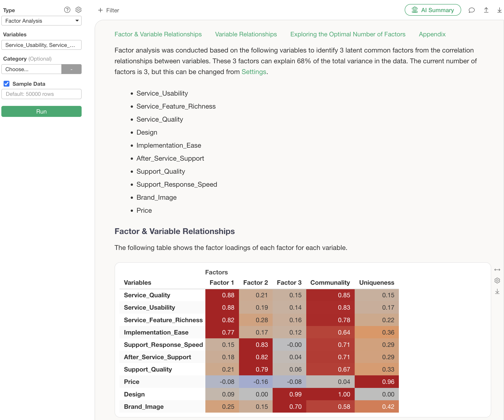Image resolution: width=504 pixels, height=420 pixels.
Task: Click the upload share icon
Action: point(486,10)
